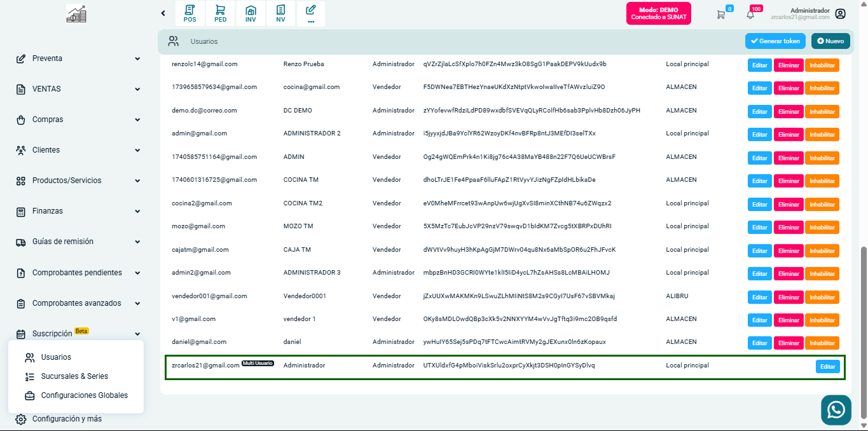
Task: Open Configuraciones Globales menu item
Action: [x=84, y=395]
